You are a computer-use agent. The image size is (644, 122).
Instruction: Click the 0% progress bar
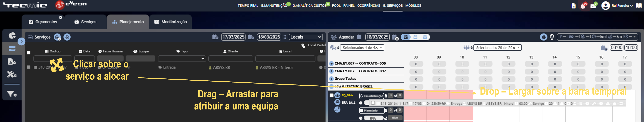[x=373, y=118]
